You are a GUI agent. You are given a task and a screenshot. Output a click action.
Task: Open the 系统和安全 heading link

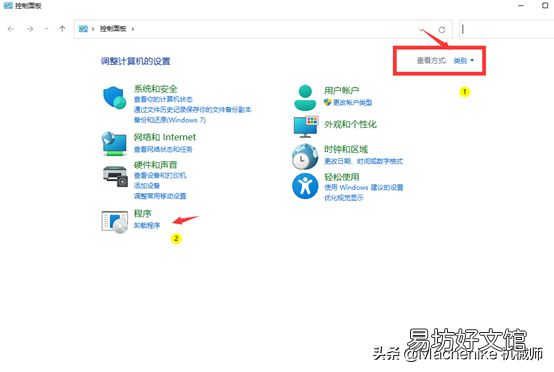click(155, 89)
